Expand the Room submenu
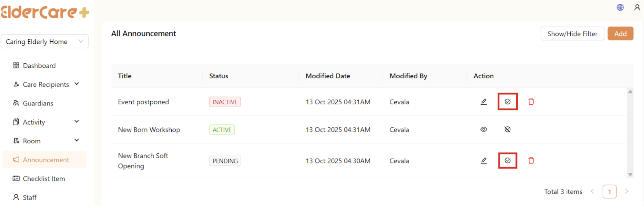Screen dimensions: 644x208 coord(77,140)
